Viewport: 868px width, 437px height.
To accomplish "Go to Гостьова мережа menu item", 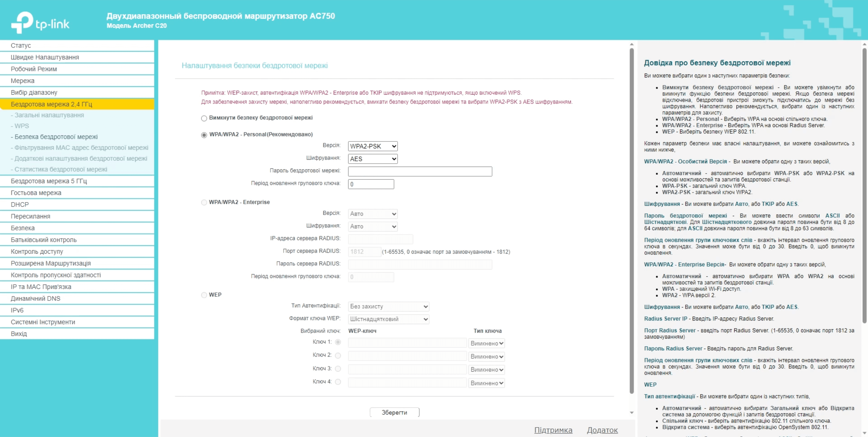I will 36,193.
